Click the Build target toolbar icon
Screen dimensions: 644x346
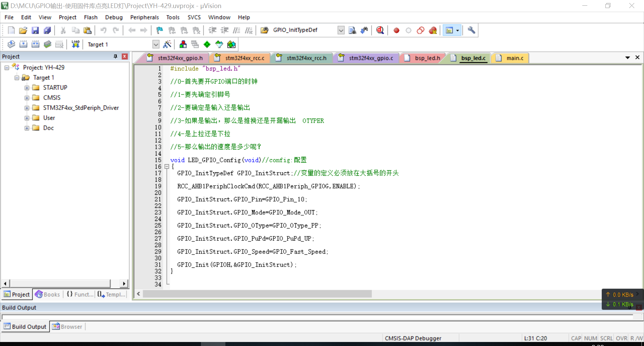tap(23, 44)
